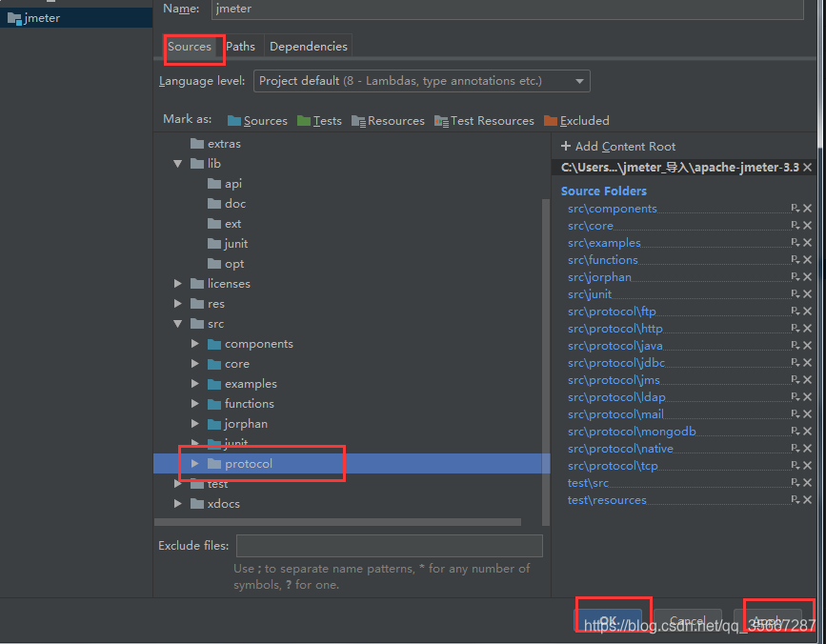Viewport: 826px width, 644px height.
Task: Click the test\resources source folder link
Action: point(607,500)
